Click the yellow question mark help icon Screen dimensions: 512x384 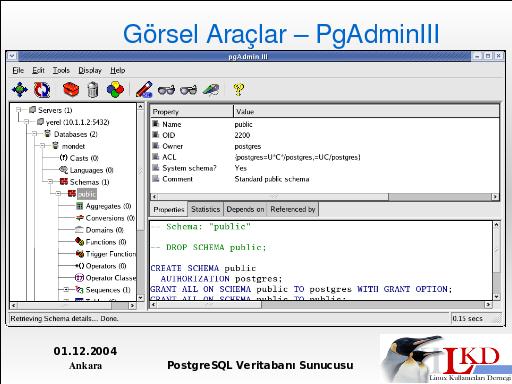click(239, 90)
